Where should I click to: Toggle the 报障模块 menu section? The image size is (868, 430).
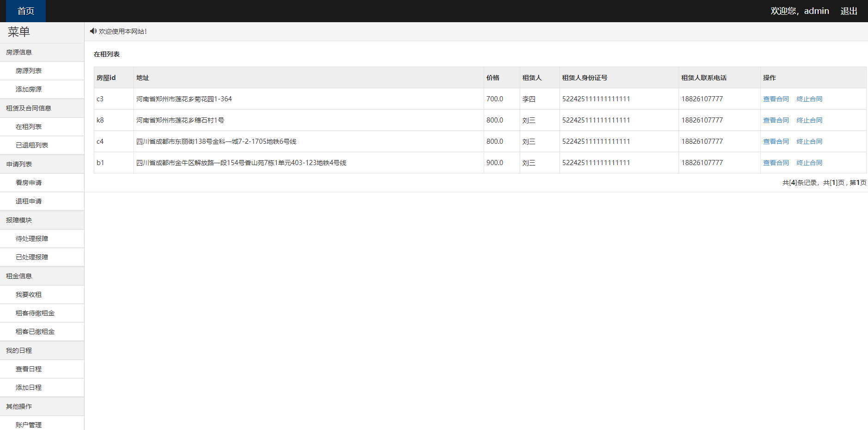tap(42, 220)
